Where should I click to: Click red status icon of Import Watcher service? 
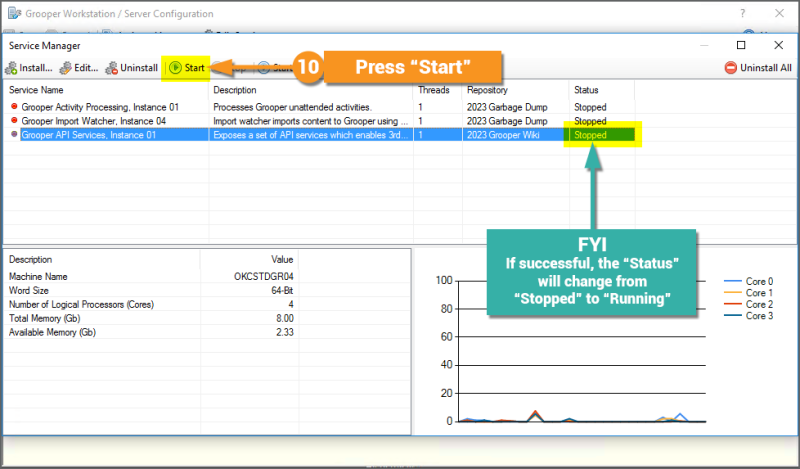tap(14, 120)
